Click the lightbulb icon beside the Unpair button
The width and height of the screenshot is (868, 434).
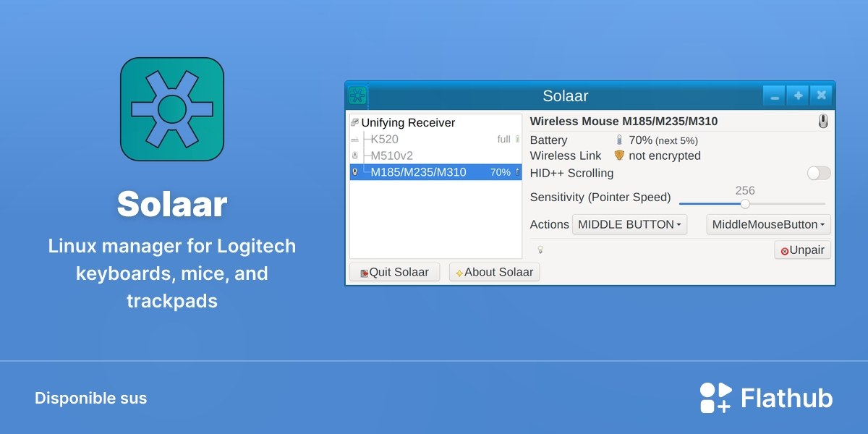click(540, 250)
